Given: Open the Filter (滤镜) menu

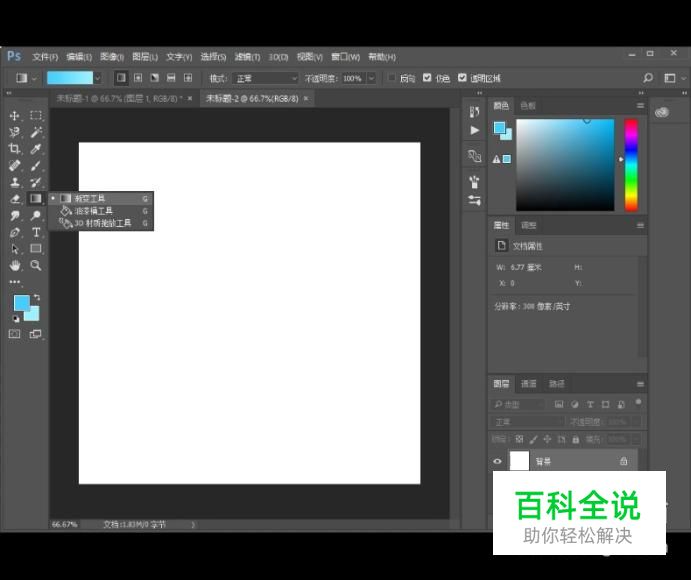Looking at the screenshot, I should (247, 57).
